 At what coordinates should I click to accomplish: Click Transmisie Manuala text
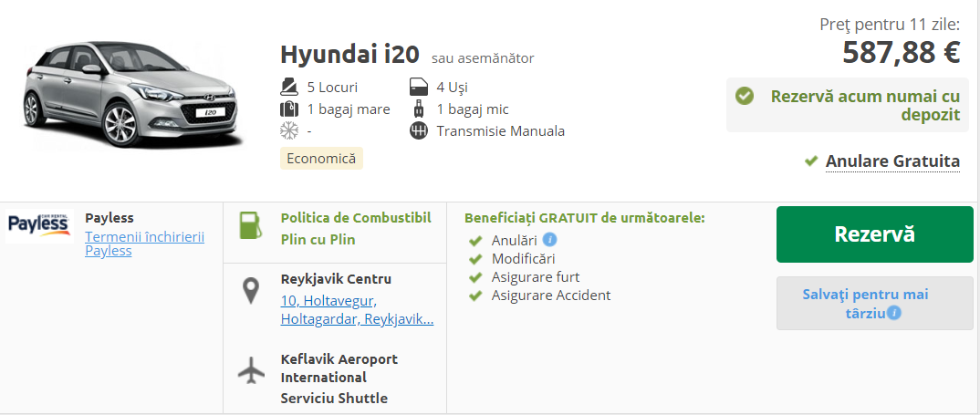[501, 131]
